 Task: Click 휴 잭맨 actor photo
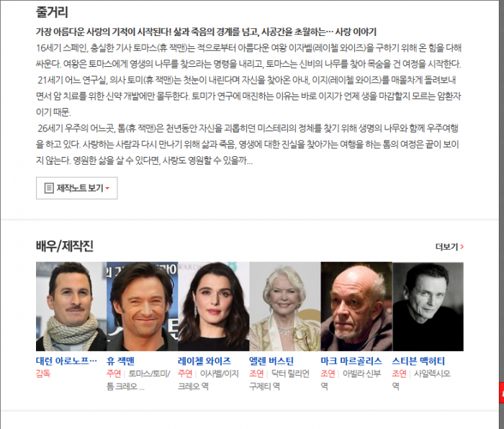(x=142, y=306)
